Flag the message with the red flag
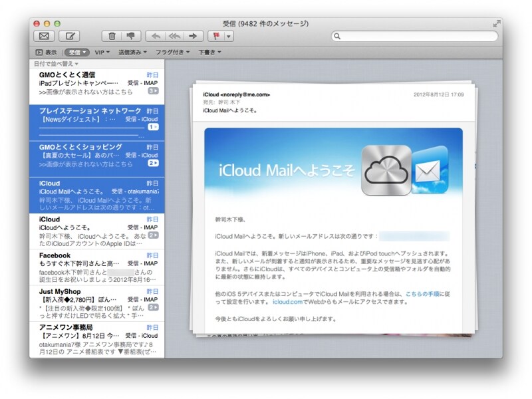The height and width of the screenshot is (399, 532). (217, 37)
